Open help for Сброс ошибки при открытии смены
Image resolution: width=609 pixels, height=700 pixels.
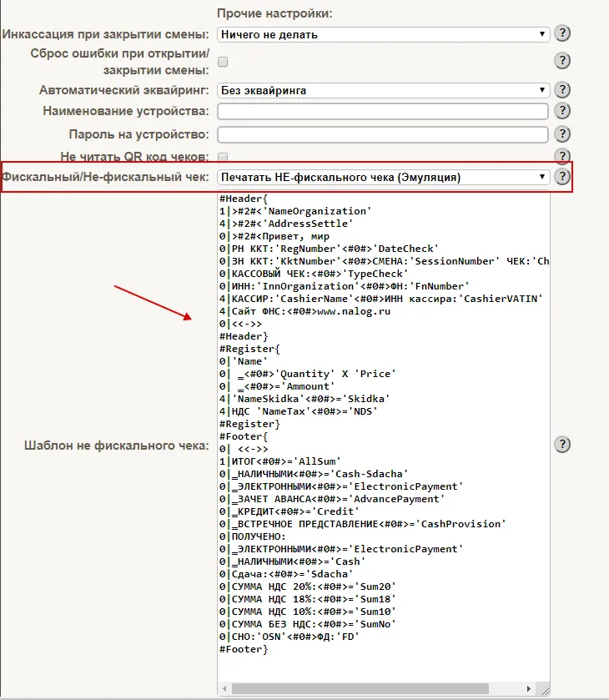click(x=562, y=61)
